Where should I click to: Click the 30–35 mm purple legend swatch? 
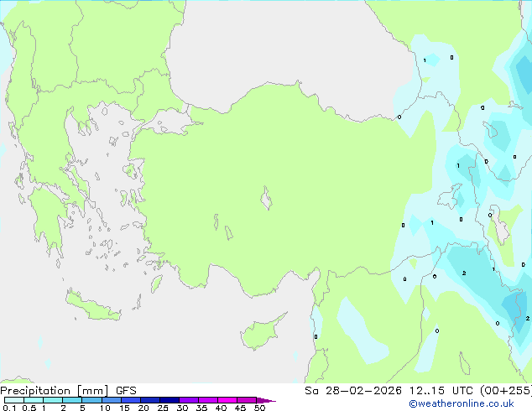pos(188,400)
